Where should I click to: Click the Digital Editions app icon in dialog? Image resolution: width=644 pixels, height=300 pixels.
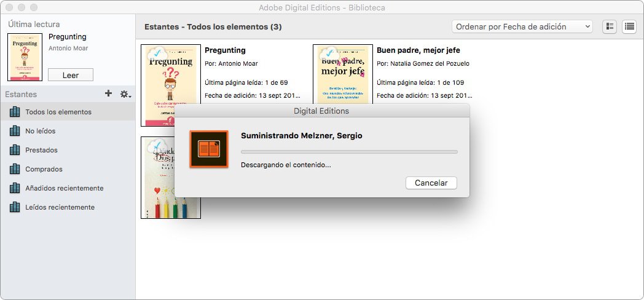[x=209, y=149]
